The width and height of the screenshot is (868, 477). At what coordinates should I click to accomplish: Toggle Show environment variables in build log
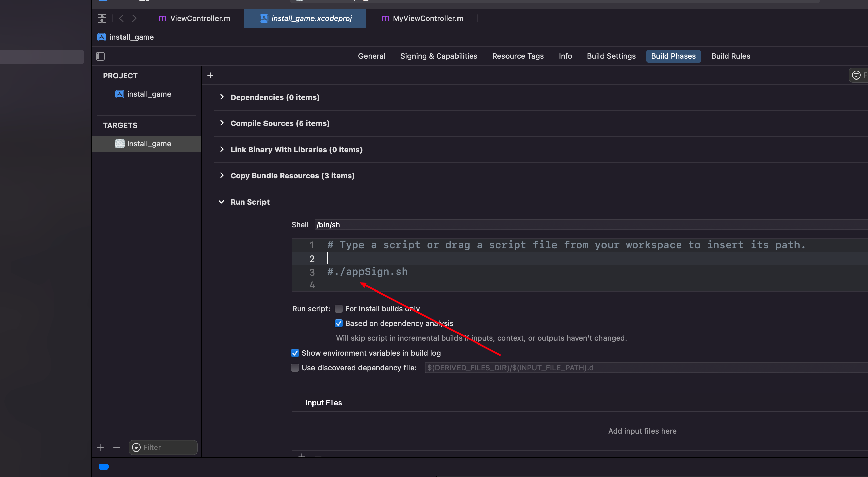click(295, 353)
